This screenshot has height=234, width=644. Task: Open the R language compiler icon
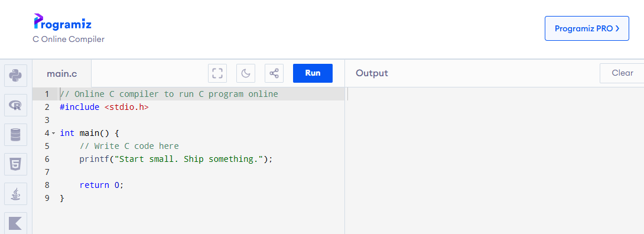[x=15, y=105]
